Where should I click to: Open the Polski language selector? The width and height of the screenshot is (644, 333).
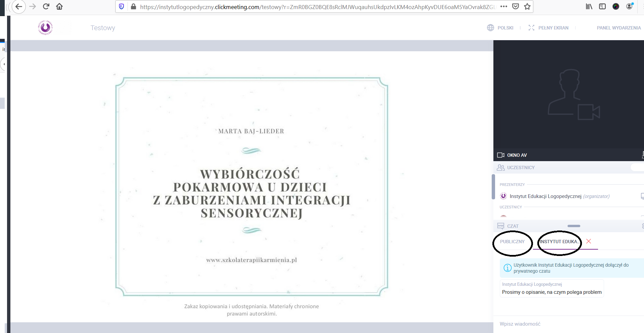[500, 28]
